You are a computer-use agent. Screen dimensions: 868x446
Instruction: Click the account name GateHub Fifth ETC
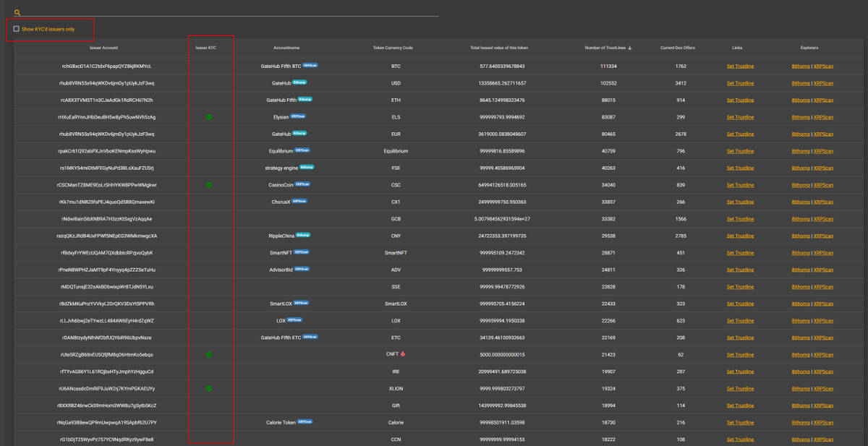[x=281, y=338]
